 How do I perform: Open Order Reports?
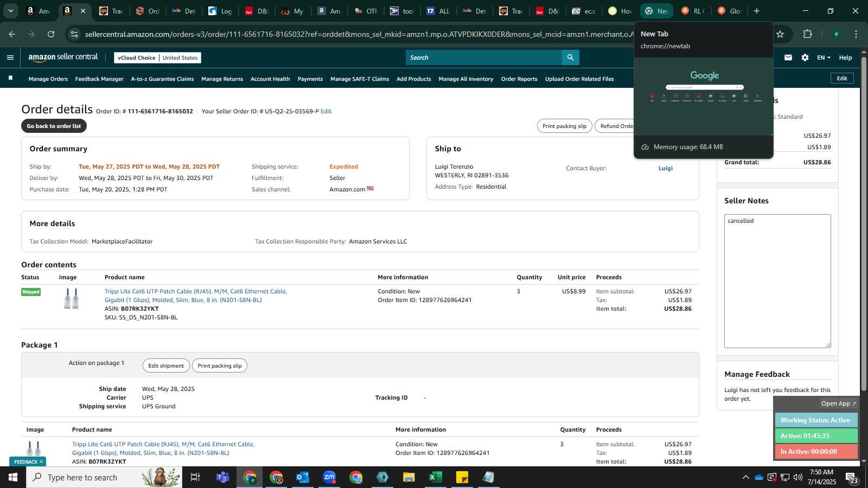coord(519,79)
